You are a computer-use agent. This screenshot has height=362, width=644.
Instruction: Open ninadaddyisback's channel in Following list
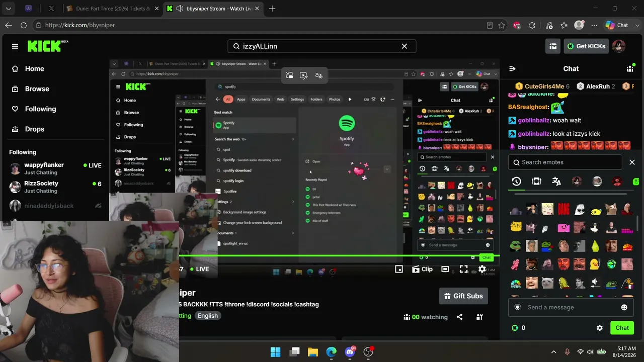pyautogui.click(x=55, y=206)
